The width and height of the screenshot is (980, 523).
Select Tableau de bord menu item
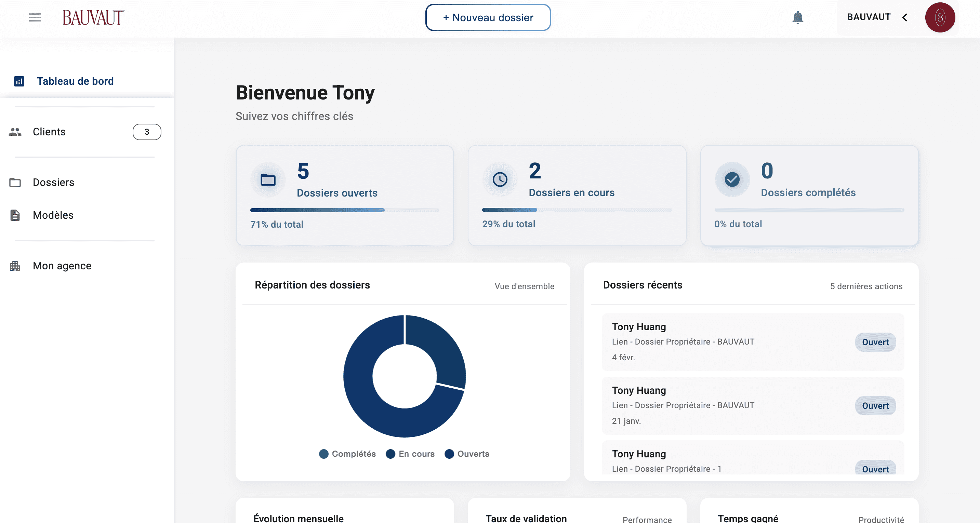(75, 81)
